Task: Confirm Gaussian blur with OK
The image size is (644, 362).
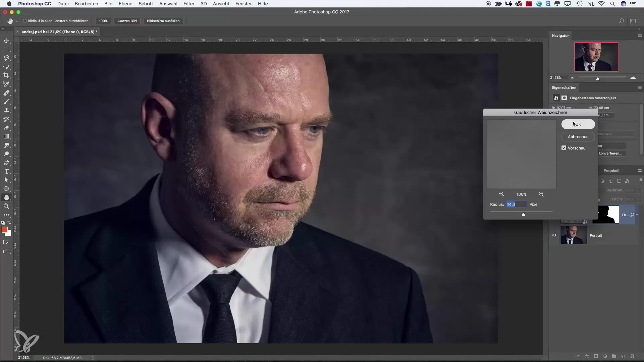Action: point(578,124)
